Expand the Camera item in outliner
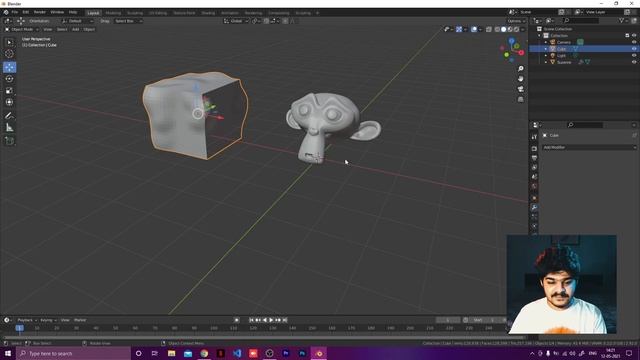 click(x=546, y=42)
